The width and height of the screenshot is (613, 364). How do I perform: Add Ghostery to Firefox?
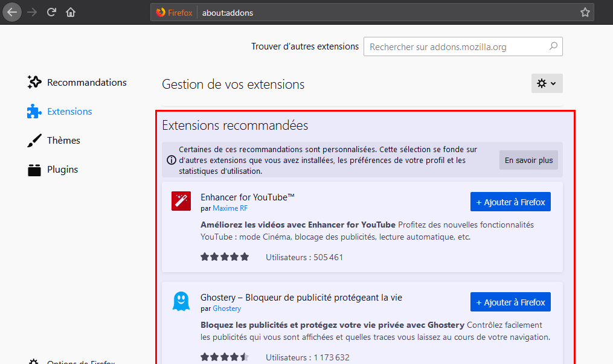[510, 302]
